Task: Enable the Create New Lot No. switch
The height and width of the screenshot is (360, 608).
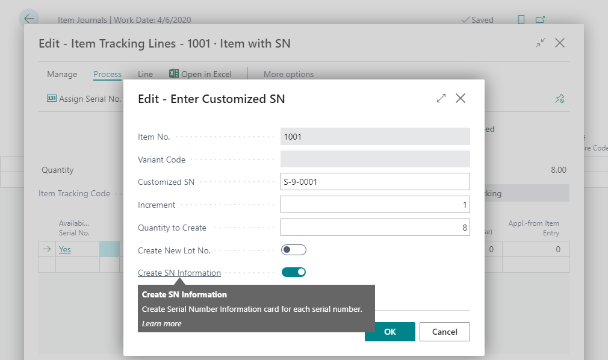Action: [294, 250]
